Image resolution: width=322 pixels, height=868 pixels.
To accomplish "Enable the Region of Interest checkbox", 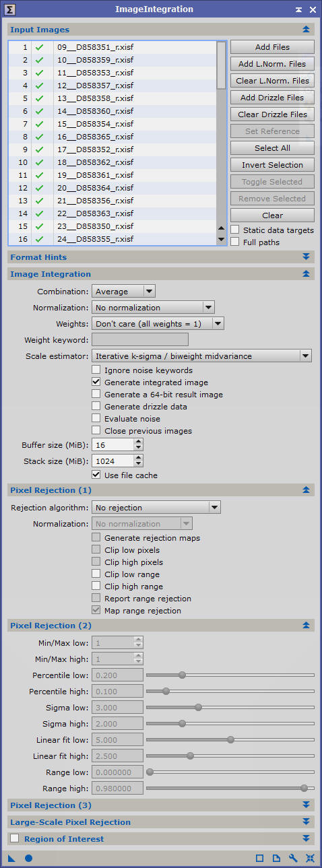I will click(15, 838).
